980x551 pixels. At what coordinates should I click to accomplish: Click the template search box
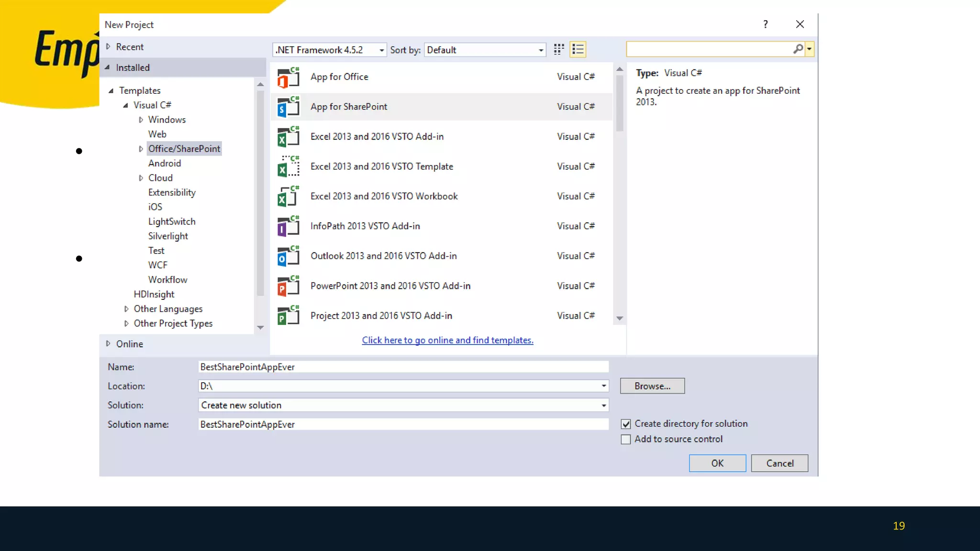tap(710, 49)
